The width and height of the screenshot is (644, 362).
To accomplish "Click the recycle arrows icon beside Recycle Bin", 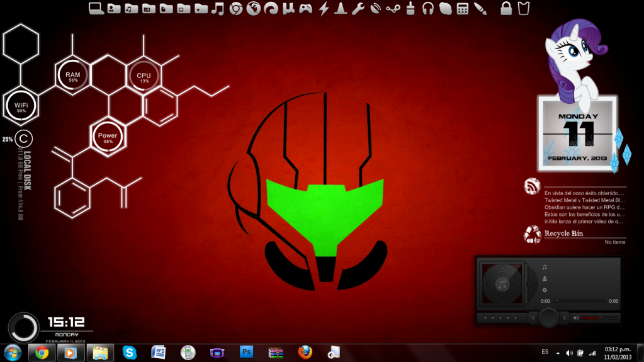I will [533, 235].
